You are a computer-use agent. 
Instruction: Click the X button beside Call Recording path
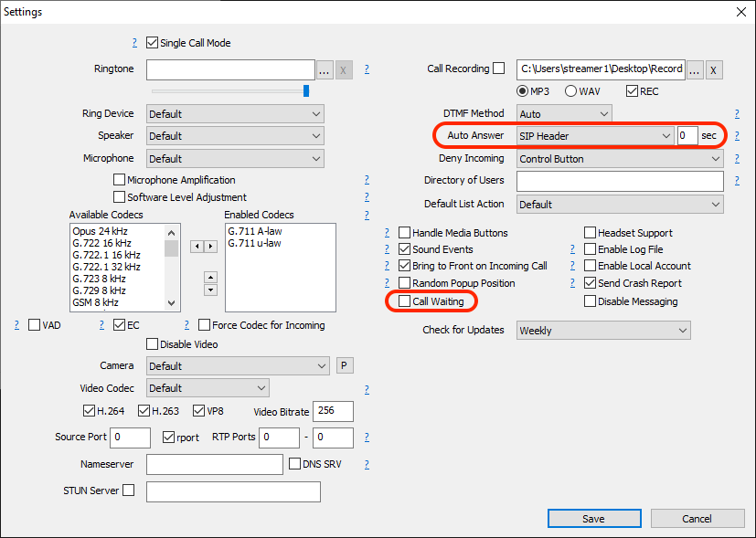(x=714, y=69)
